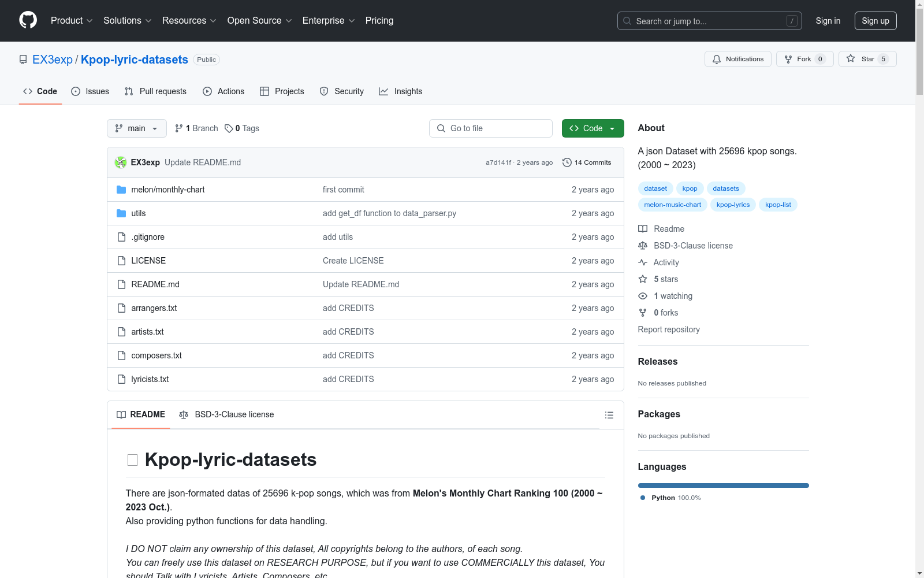Viewport: 924px width, 578px height.
Task: Open the EX3exp owner link in breadcrumb
Action: coord(53,60)
